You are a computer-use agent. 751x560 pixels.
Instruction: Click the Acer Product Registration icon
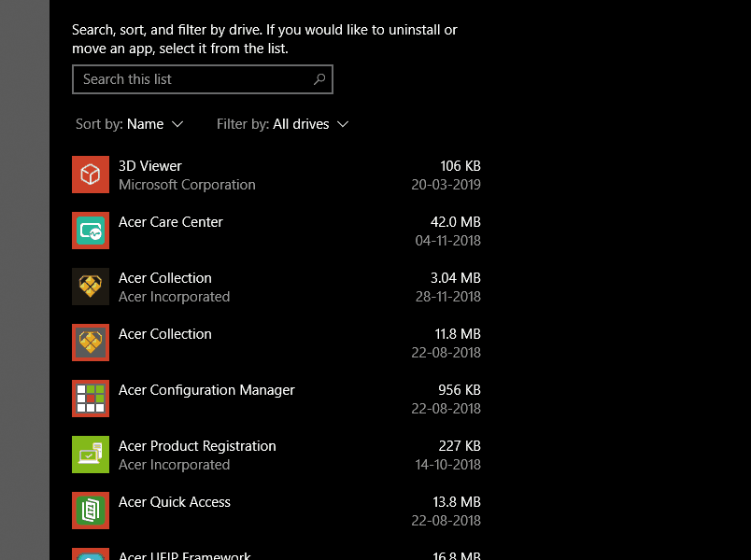coord(91,455)
